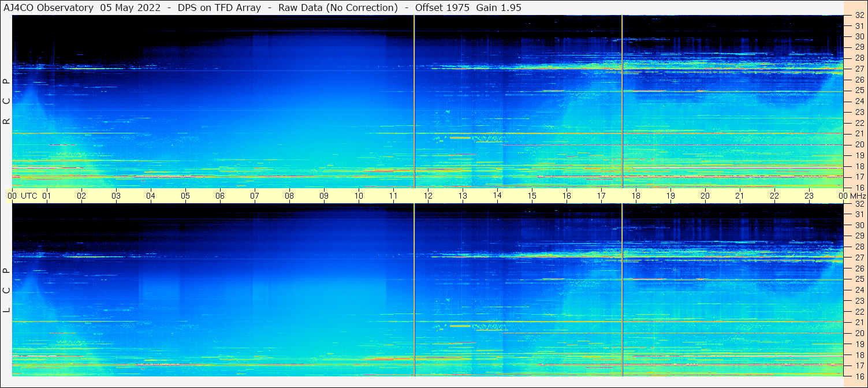This screenshot has width=868, height=388.
Task: Select hour tick "18" on UTC axis
Action: (x=636, y=196)
